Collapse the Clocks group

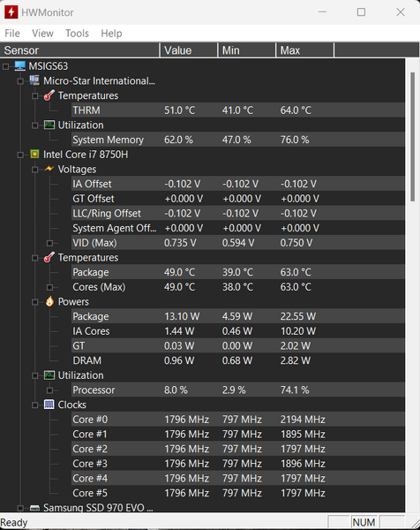pyautogui.click(x=35, y=405)
